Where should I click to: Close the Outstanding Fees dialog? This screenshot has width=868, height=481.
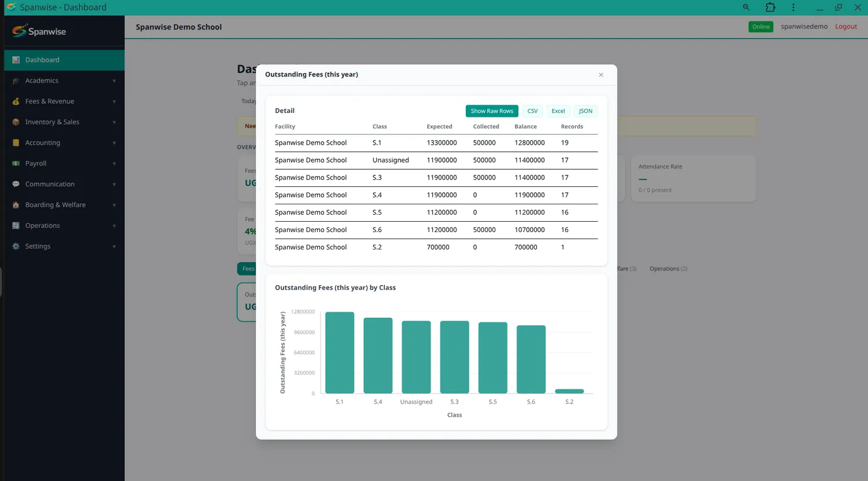click(601, 75)
